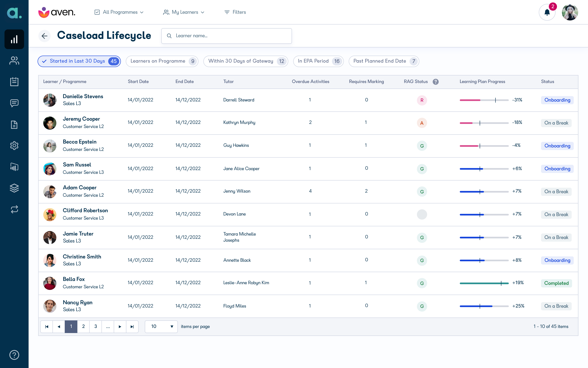
Task: Click Becca Epstein's green G status badge
Action: 422,146
